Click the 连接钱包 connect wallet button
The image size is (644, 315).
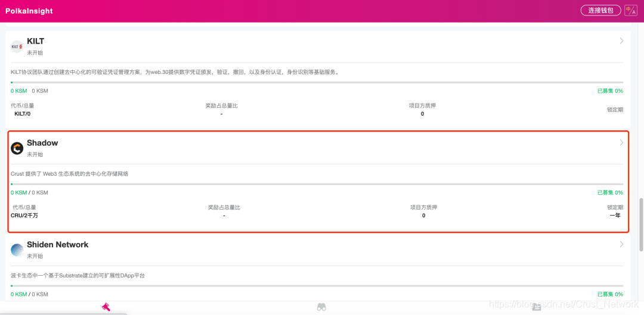click(x=600, y=10)
